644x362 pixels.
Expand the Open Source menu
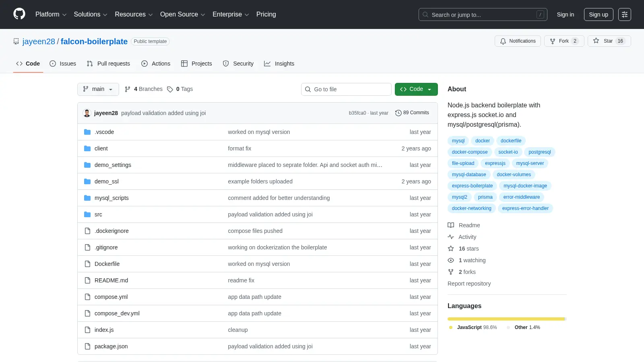coord(183,14)
